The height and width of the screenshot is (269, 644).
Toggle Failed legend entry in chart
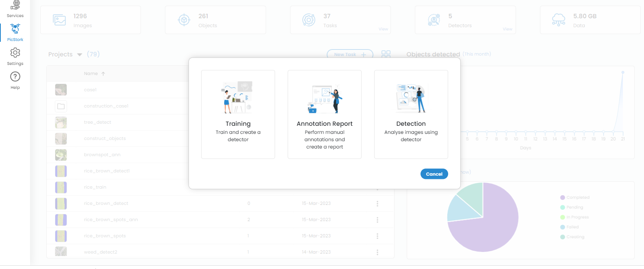pyautogui.click(x=572, y=227)
